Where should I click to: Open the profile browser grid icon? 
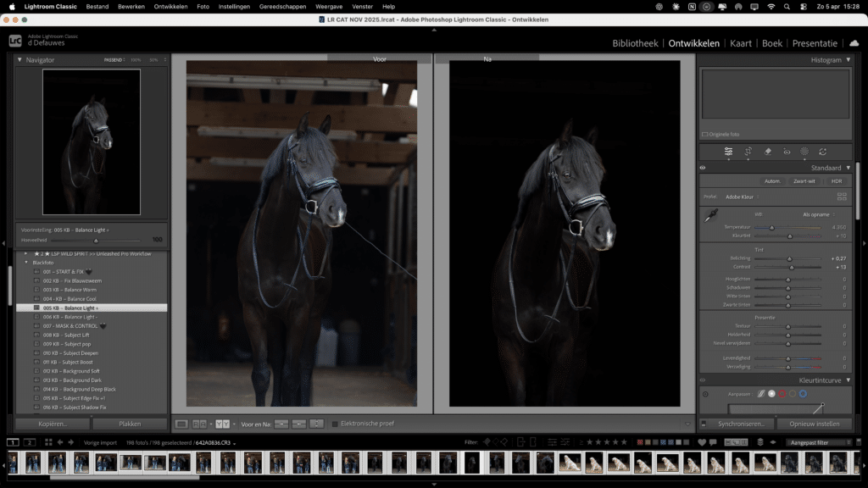pyautogui.click(x=842, y=197)
